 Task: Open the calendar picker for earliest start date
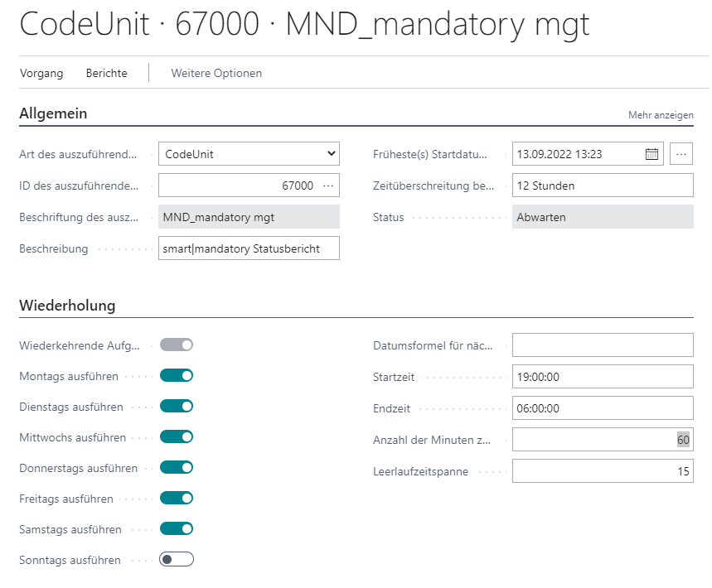[651, 154]
